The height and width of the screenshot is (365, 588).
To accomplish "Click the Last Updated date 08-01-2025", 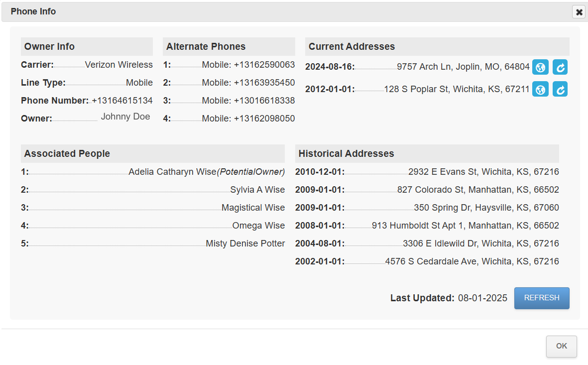I will [482, 298].
